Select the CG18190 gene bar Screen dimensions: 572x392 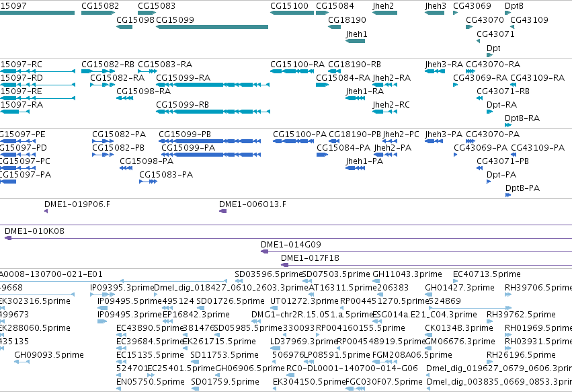click(334, 27)
